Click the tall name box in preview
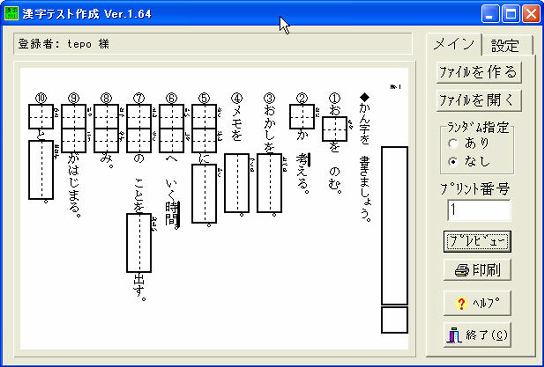Viewport: 544px width, 367px height. [394, 225]
